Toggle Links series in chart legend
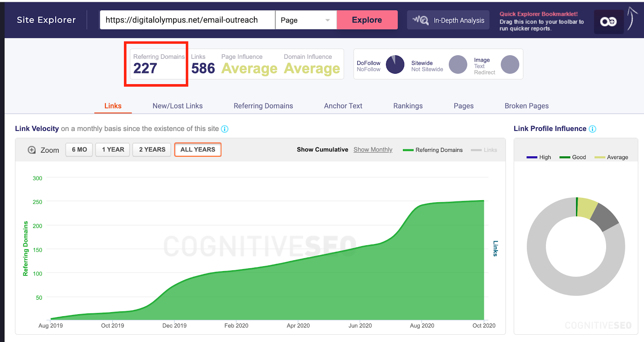The width and height of the screenshot is (644, 342). [x=484, y=150]
